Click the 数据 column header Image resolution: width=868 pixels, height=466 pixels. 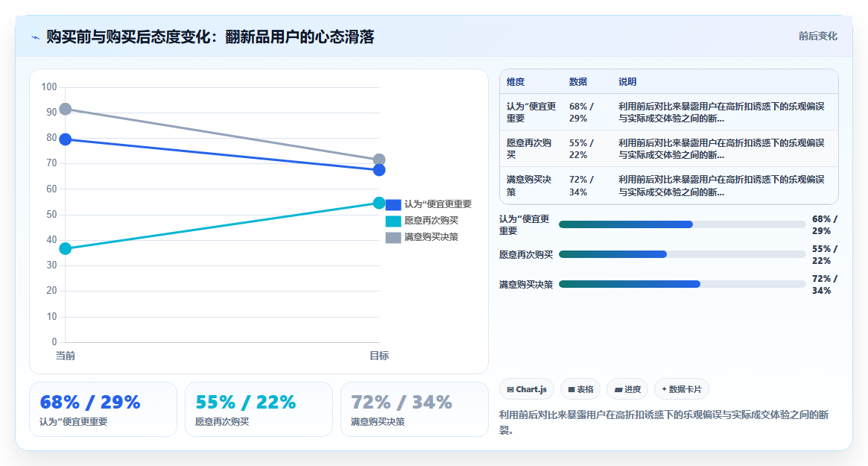point(578,82)
